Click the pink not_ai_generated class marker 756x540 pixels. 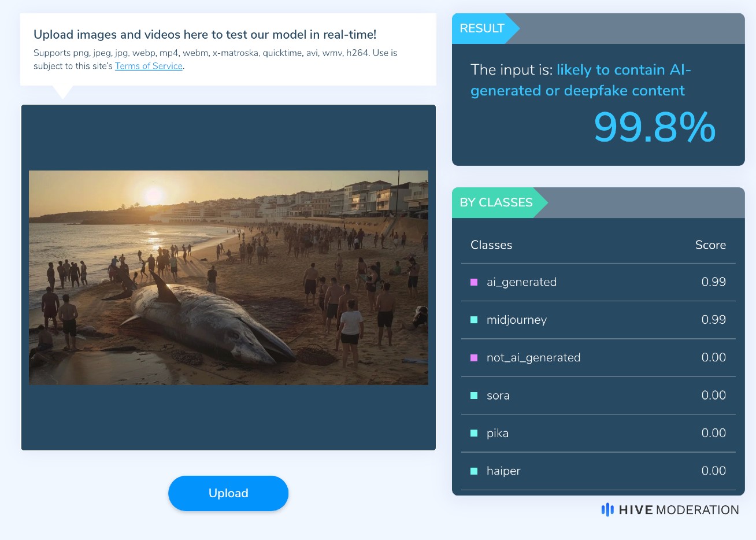474,358
